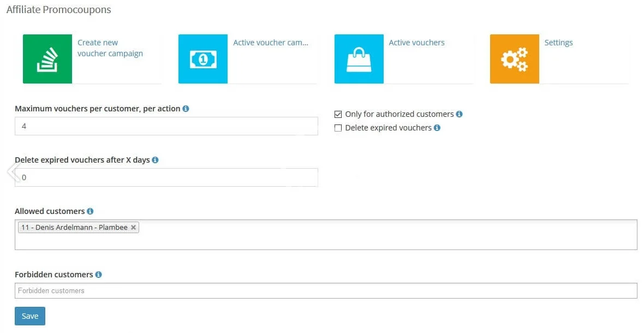Click the left chevron arrow at page edge

[12, 171]
